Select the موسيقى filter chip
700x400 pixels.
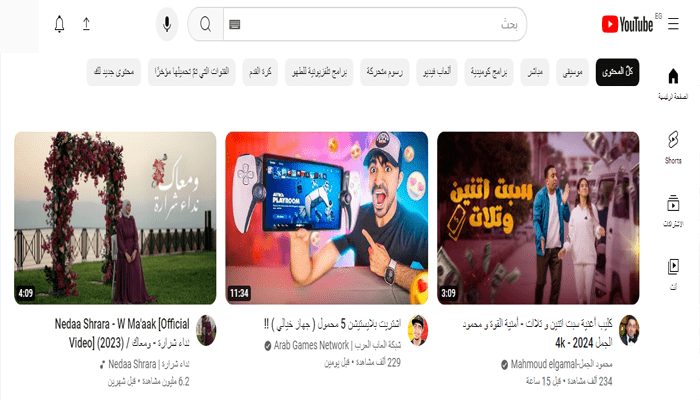pyautogui.click(x=572, y=72)
